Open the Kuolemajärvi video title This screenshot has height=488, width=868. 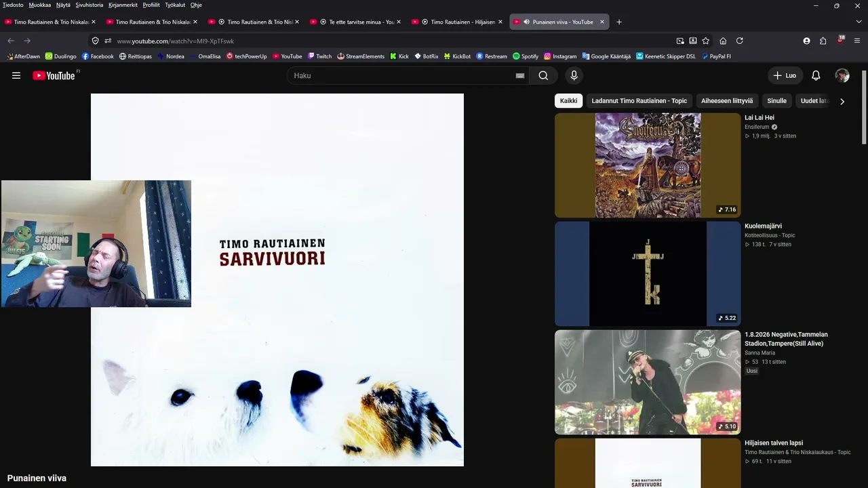pos(763,226)
